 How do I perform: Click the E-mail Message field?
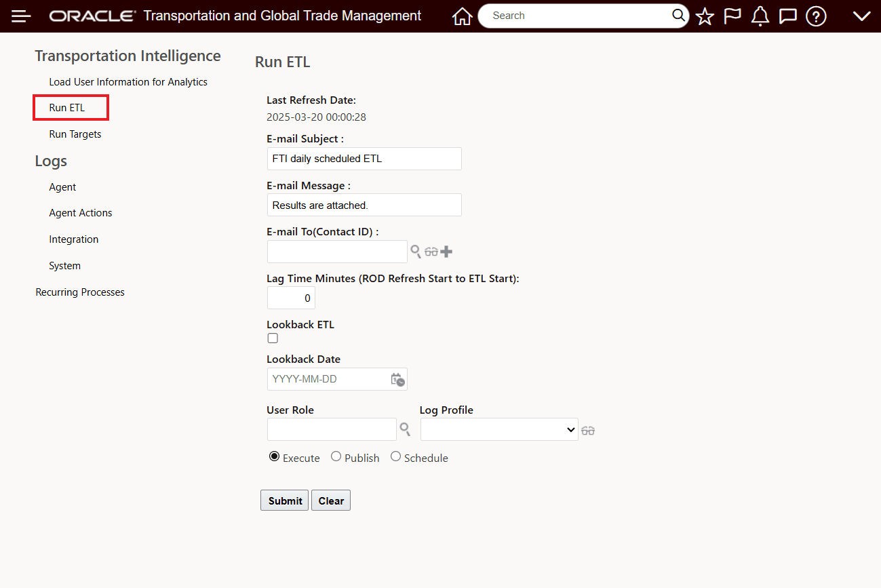point(364,205)
